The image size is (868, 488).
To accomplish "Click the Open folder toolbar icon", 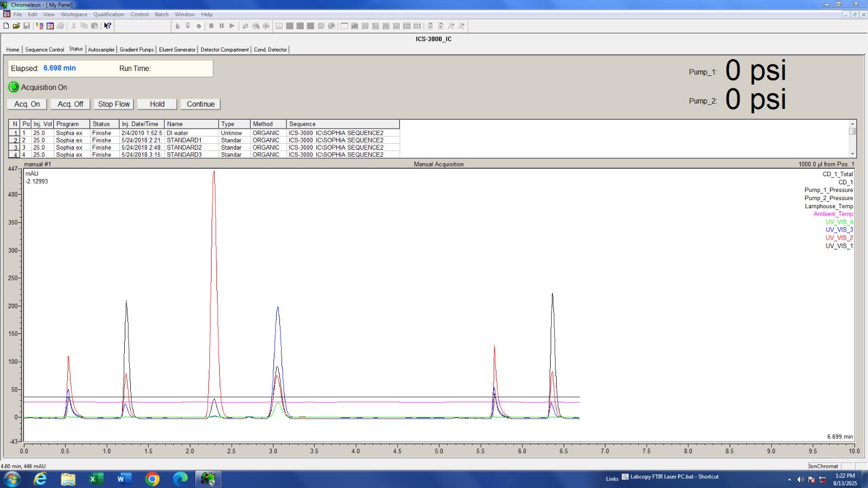I will click(16, 26).
